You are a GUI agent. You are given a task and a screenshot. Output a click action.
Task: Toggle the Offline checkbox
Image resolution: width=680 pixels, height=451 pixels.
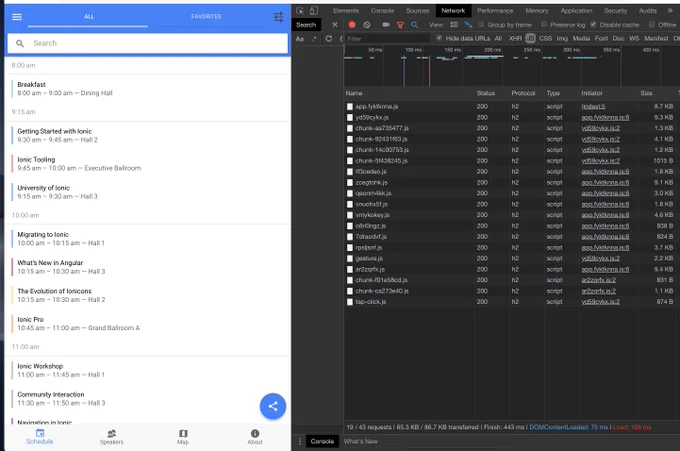tap(651, 24)
